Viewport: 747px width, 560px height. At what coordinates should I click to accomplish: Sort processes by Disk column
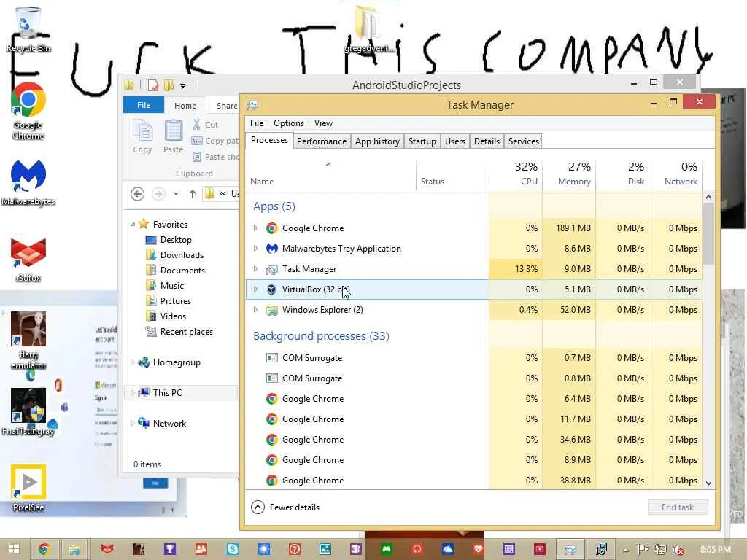pyautogui.click(x=622, y=174)
